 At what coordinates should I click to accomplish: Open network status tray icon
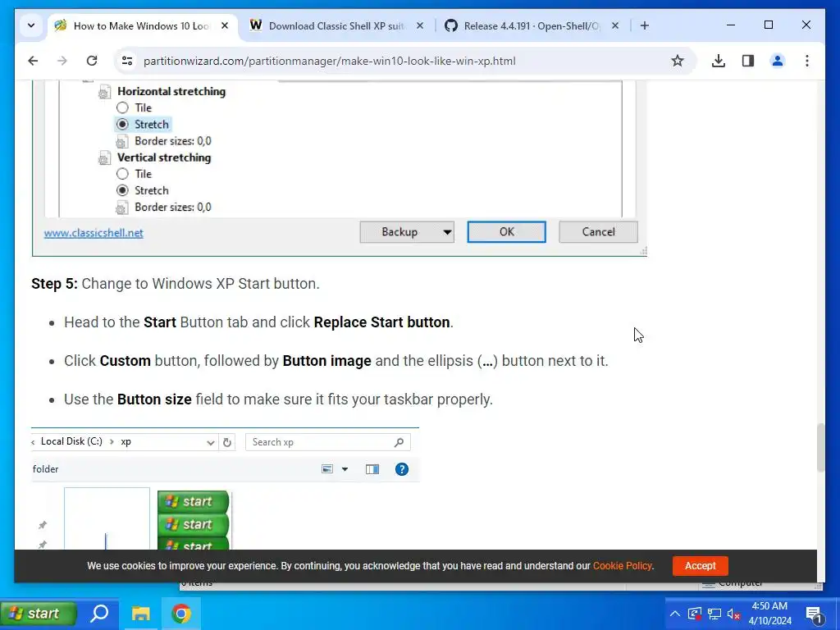[x=714, y=614]
